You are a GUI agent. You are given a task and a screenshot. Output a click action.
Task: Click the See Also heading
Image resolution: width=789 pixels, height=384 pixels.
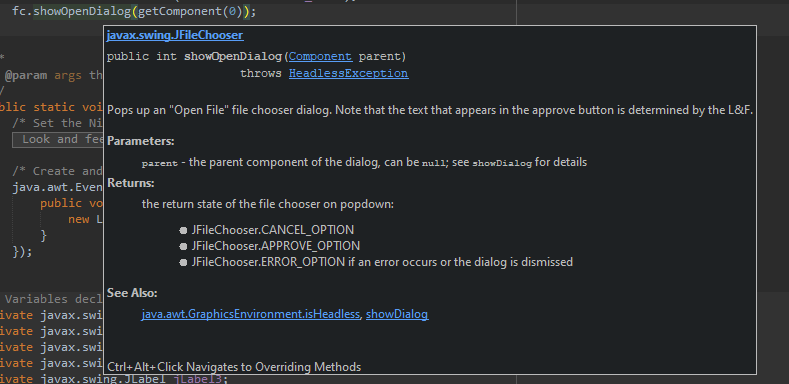132,293
